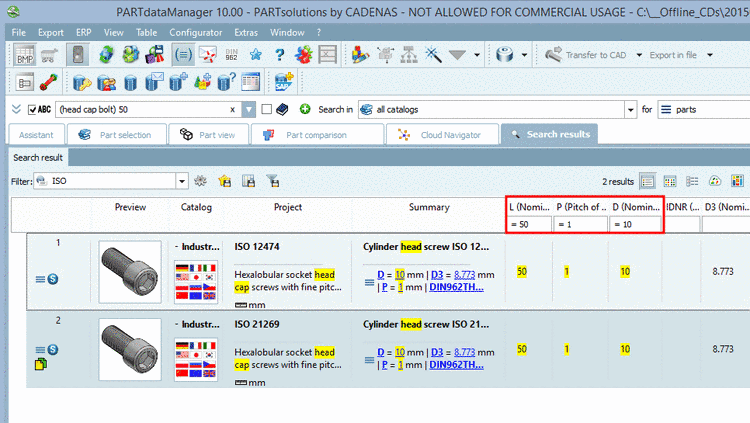
Task: Click the Search result sub-tab
Action: coord(38,157)
